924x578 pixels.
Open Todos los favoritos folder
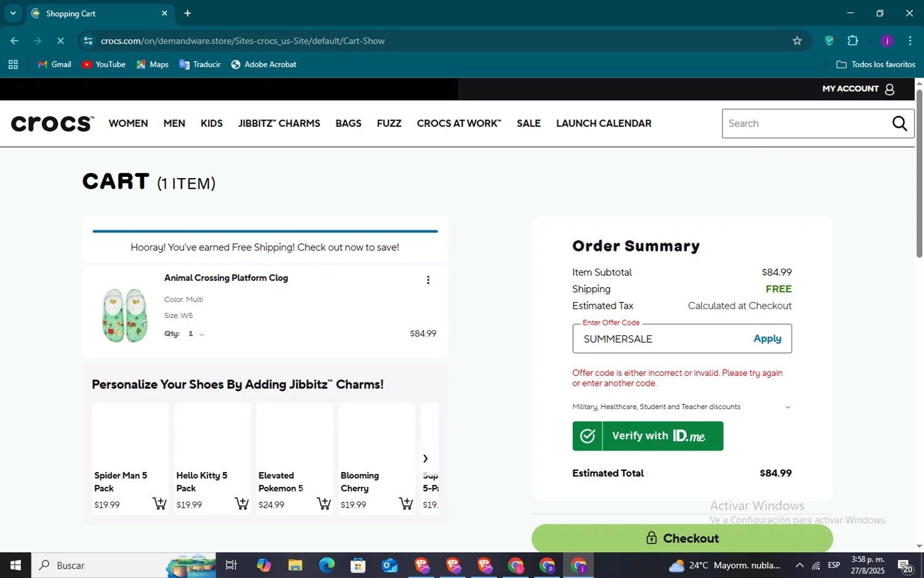(875, 64)
